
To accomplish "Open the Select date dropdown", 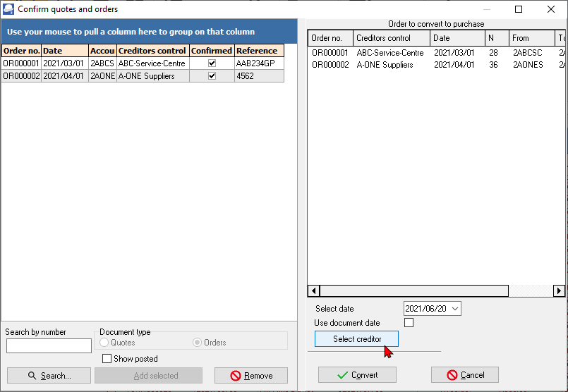I will click(454, 309).
